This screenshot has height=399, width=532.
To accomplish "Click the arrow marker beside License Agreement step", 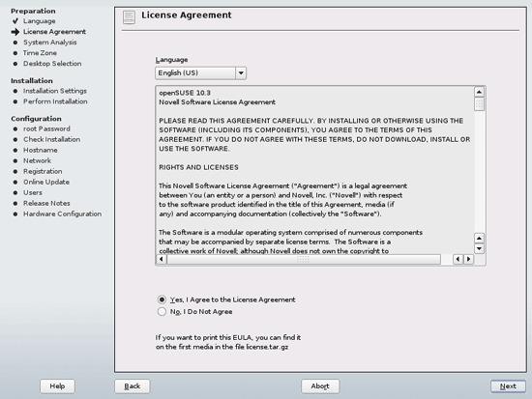I will (15, 32).
